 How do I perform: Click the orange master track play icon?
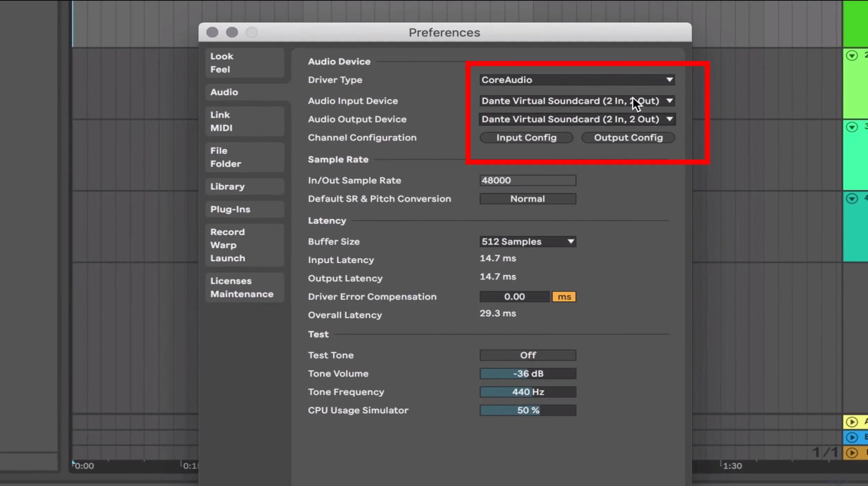click(852, 453)
